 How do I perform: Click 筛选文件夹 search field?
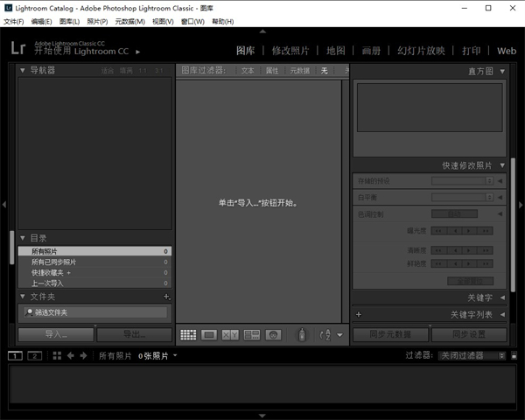[x=95, y=312]
